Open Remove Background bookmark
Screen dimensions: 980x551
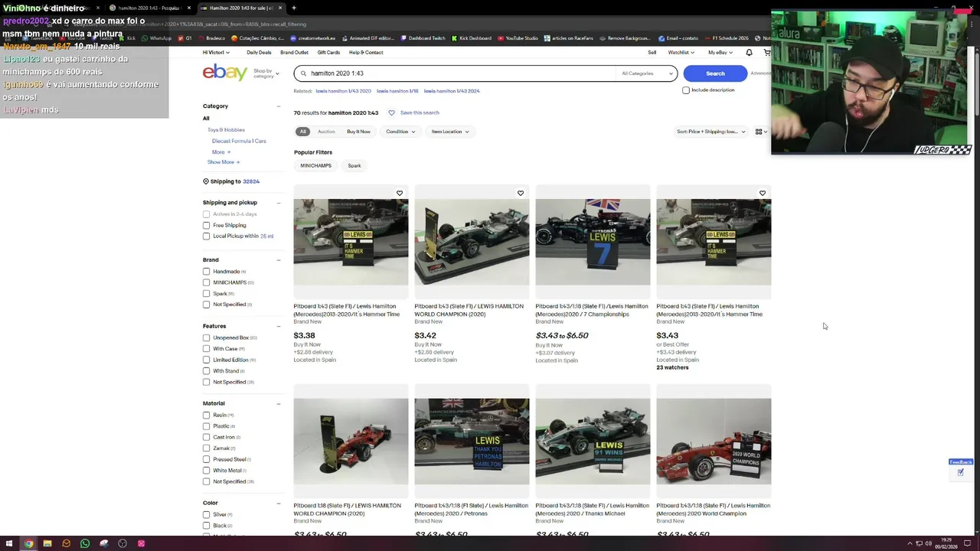point(626,38)
